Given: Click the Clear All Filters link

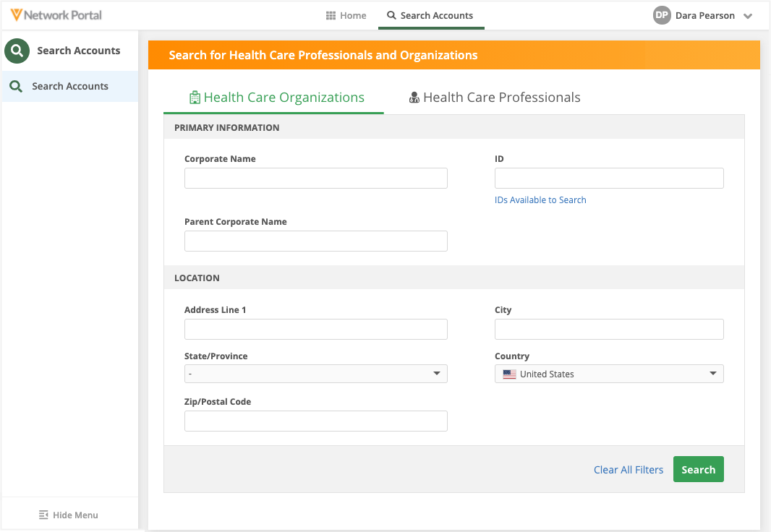Looking at the screenshot, I should pyautogui.click(x=628, y=470).
